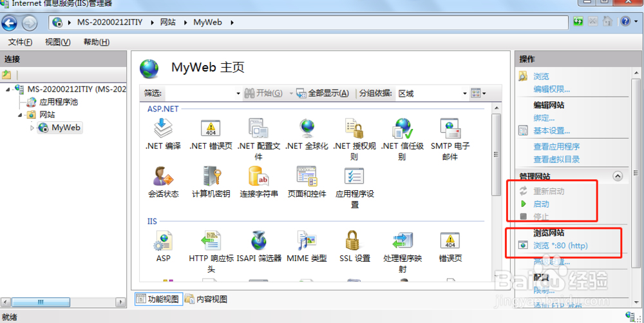Click the help question mark icon
This screenshot has height=323, width=644.
625,21
